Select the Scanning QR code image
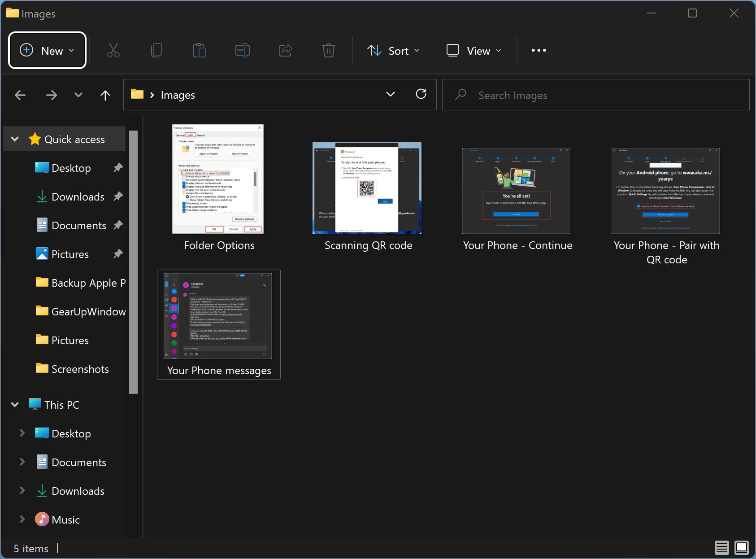The height and width of the screenshot is (559, 756). [x=367, y=188]
